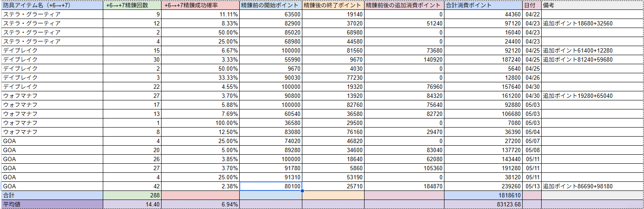Click the grand total cell 1818610
The image size is (644, 209).
pos(483,195)
